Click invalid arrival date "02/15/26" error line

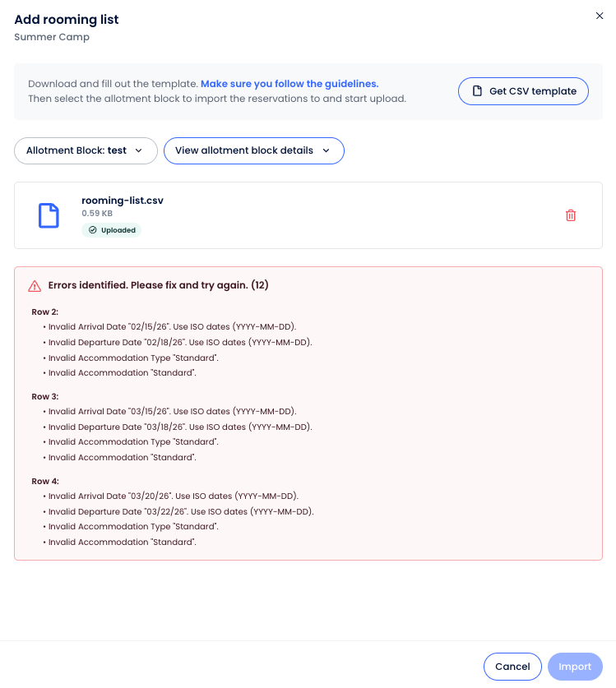pos(172,327)
